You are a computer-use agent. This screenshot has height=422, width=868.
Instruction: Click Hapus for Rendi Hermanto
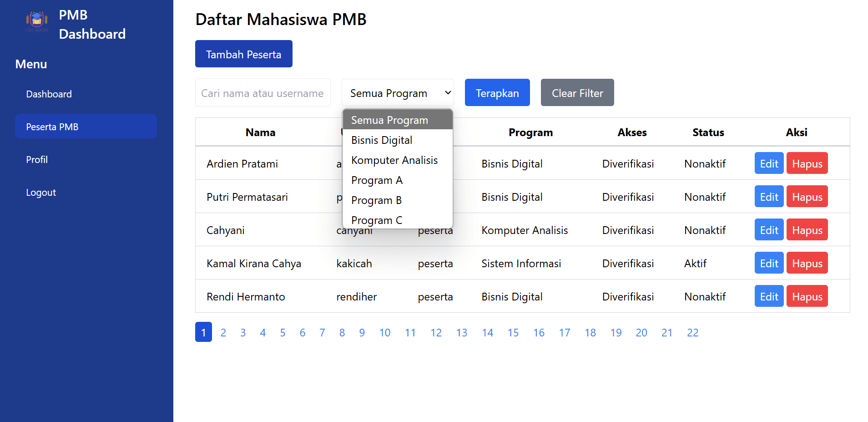[807, 296]
